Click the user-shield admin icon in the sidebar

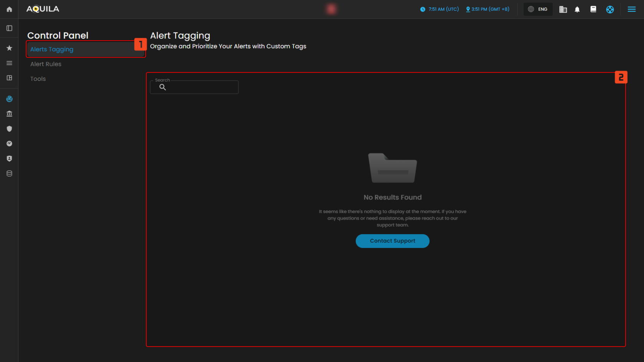tap(9, 158)
